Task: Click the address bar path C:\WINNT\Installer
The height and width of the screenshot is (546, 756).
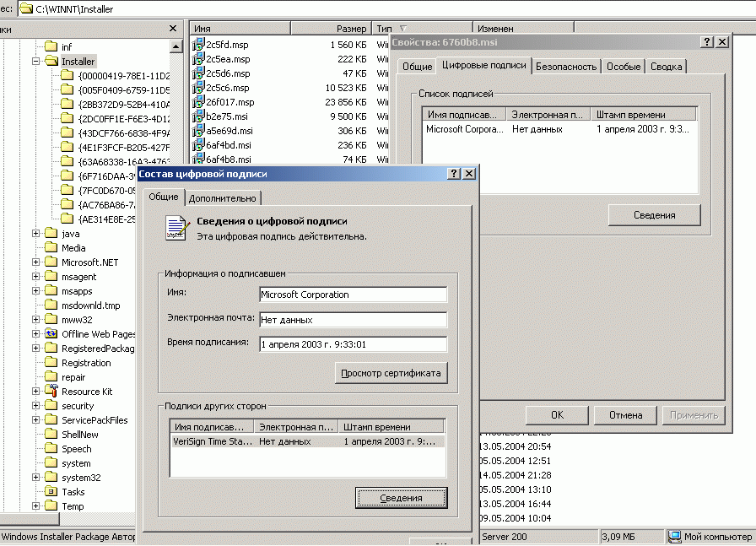Action: click(74, 8)
